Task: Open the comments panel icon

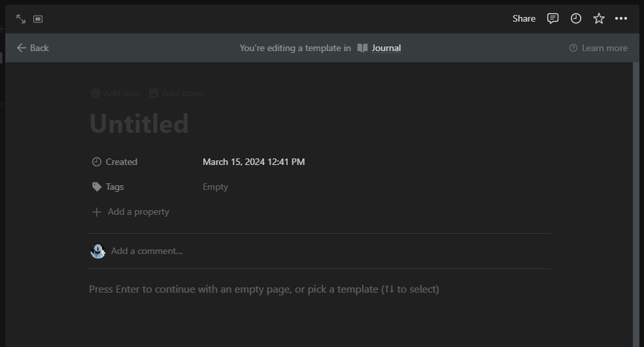Action: pyautogui.click(x=552, y=18)
